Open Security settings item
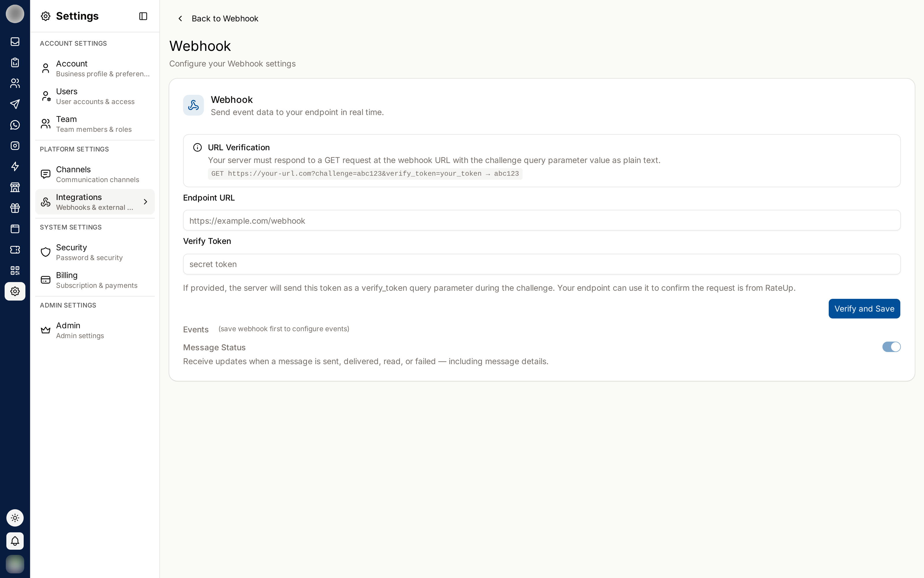The width and height of the screenshot is (924, 578). (95, 252)
